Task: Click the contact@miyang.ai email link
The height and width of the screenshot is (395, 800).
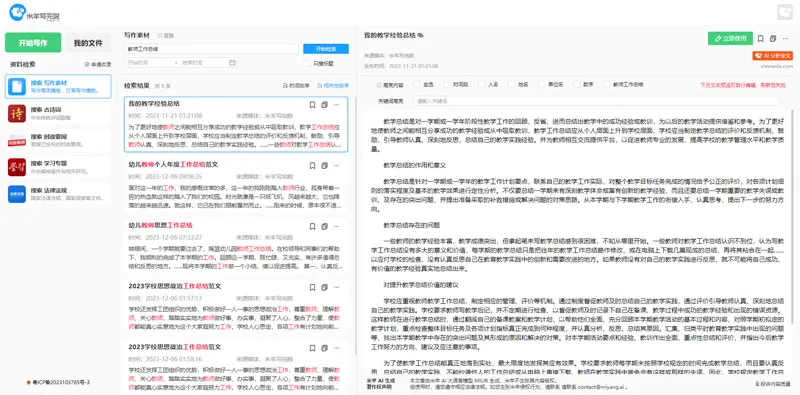Action: point(601,387)
